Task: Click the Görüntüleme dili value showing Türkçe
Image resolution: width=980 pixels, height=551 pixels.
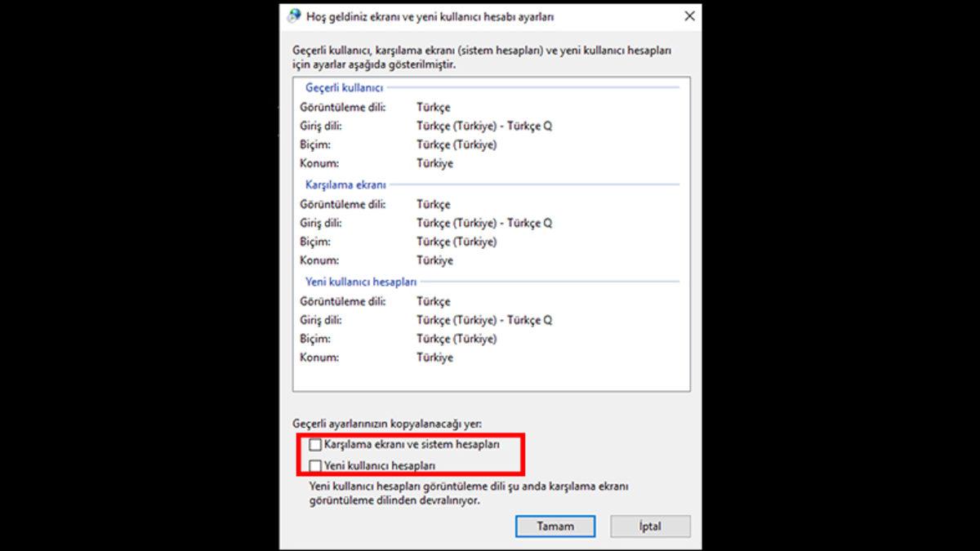Action: (x=434, y=107)
